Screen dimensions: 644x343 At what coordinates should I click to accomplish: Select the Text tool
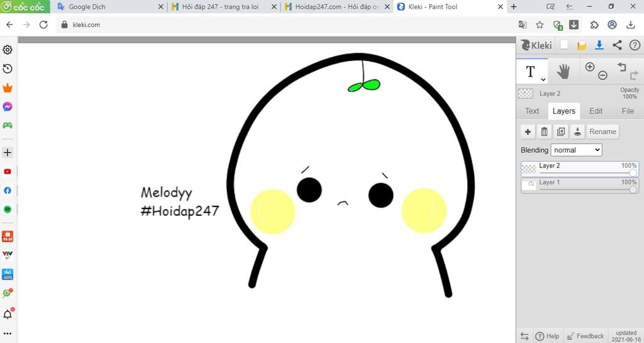click(x=530, y=72)
